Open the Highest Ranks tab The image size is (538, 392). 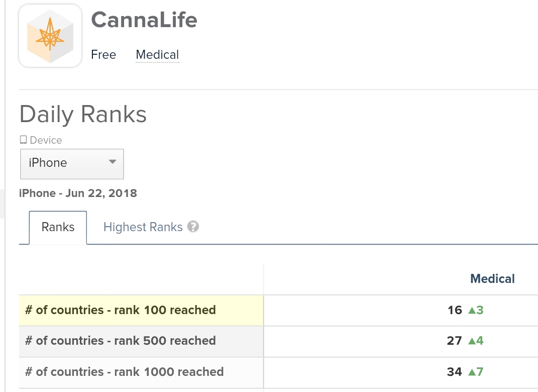point(143,227)
